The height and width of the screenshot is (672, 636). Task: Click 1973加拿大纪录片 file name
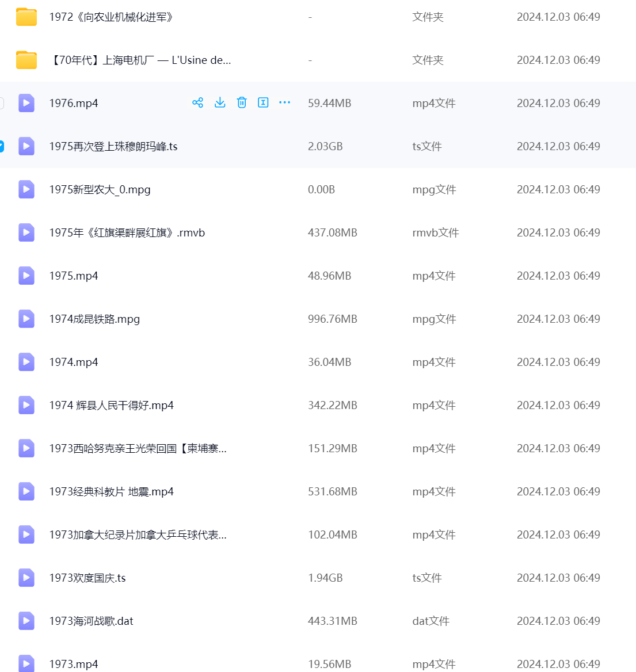coord(138,534)
